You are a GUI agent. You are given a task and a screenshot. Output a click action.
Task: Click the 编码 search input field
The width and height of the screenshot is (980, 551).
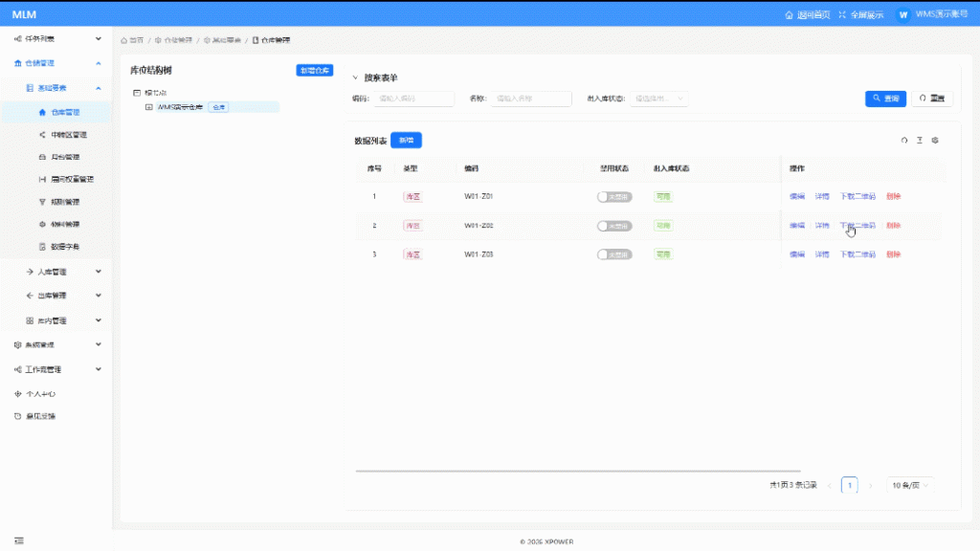(414, 99)
